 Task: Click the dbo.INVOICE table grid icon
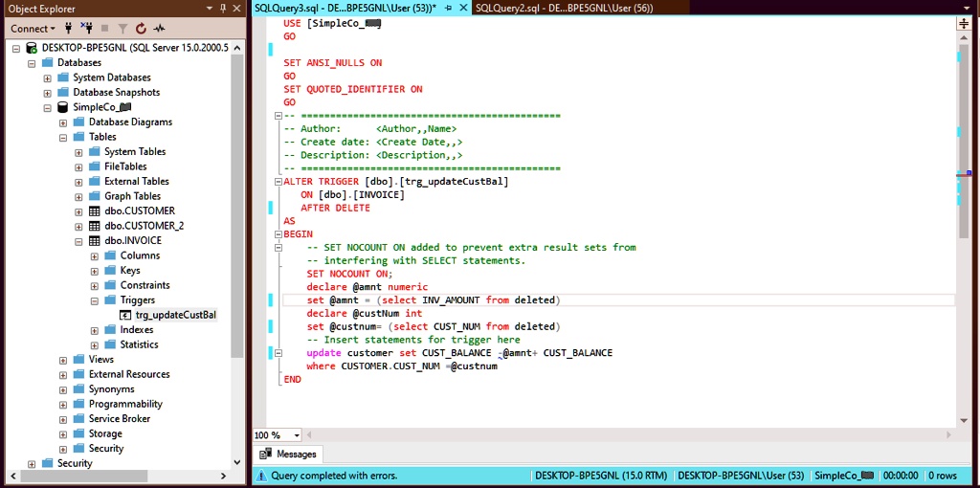coord(95,241)
